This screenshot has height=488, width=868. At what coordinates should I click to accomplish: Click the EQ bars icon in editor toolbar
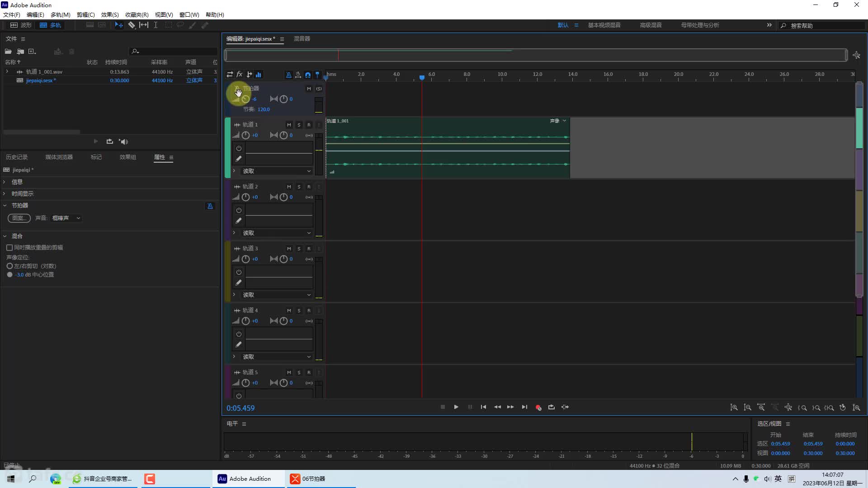click(259, 75)
